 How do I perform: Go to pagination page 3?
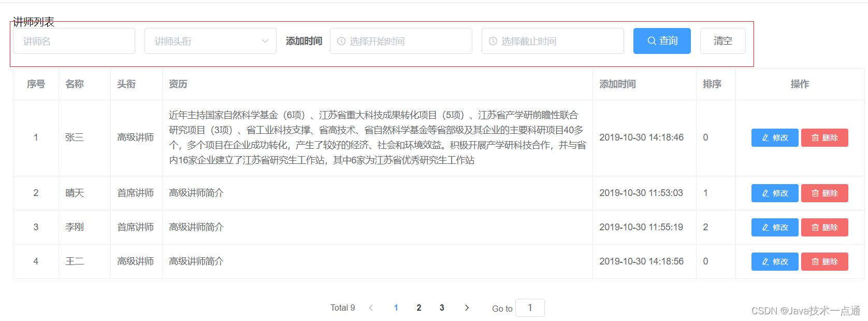[442, 308]
